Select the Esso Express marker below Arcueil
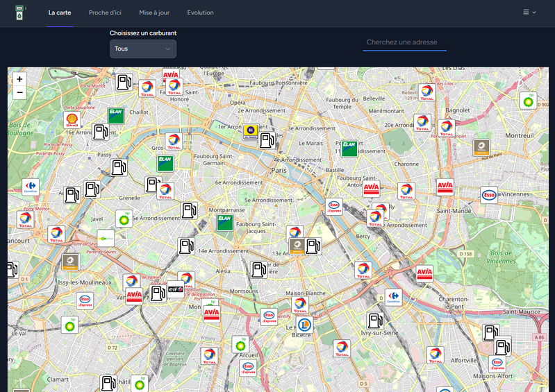The image size is (555, 392). 248,368
